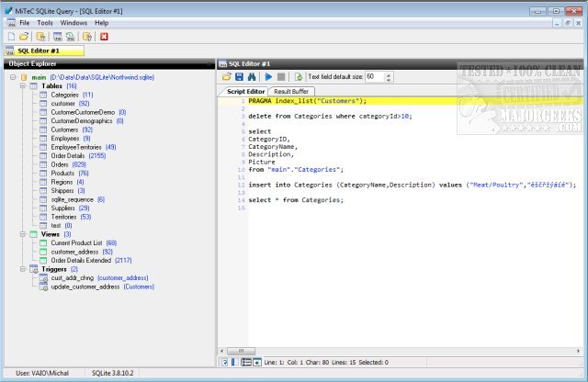The height and width of the screenshot is (382, 588).
Task: Click the Text field default size input
Action: (374, 77)
